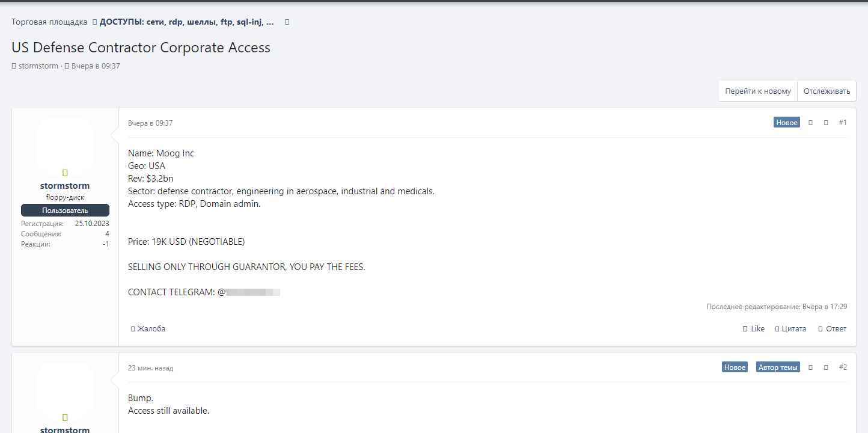This screenshot has height=433, width=868.
Task: Click the share icon on post #1
Action: 811,123
